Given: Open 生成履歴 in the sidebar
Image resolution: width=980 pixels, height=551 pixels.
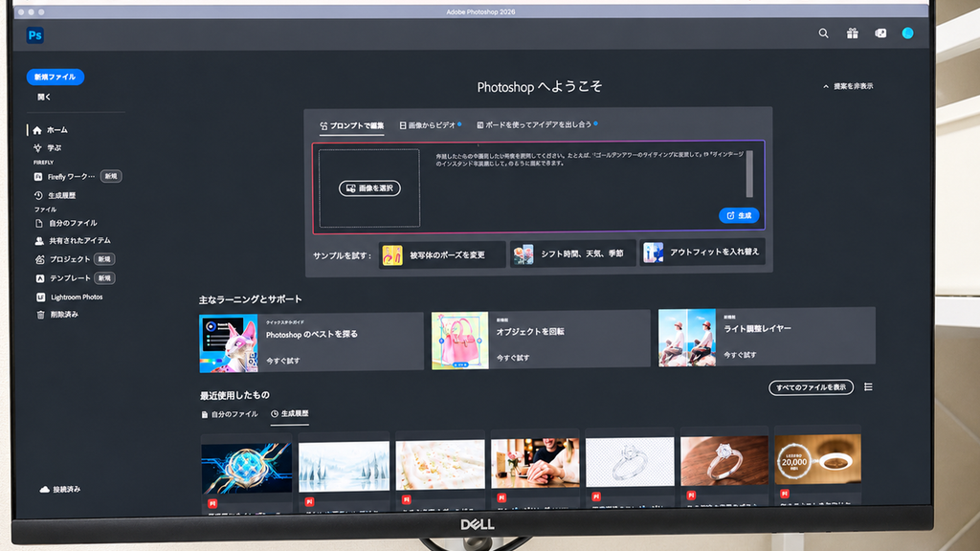Looking at the screenshot, I should click(x=55, y=195).
